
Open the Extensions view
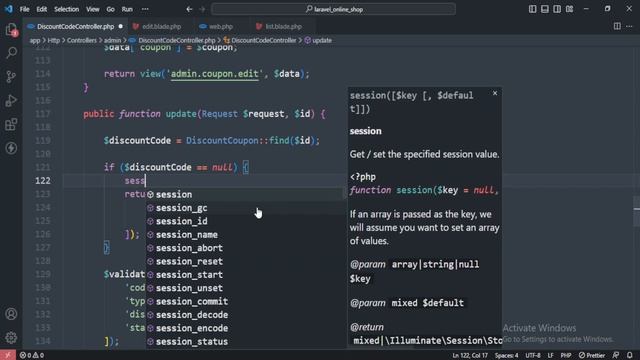tap(11, 124)
